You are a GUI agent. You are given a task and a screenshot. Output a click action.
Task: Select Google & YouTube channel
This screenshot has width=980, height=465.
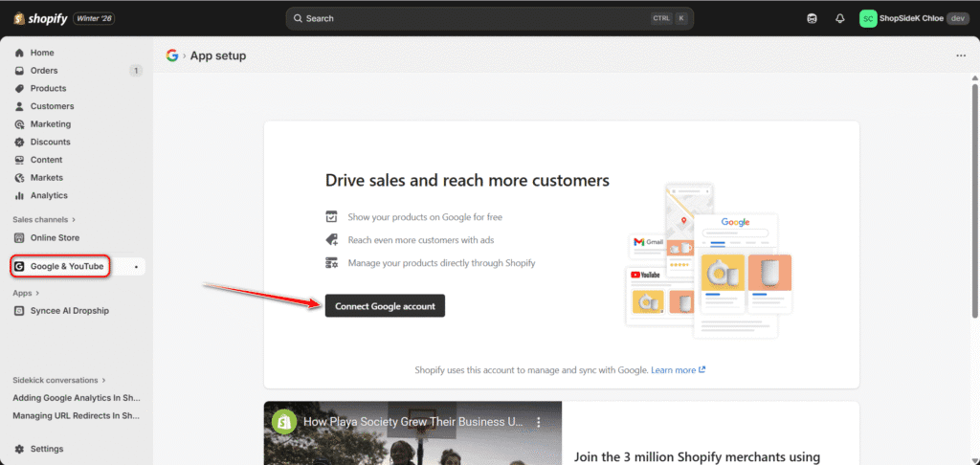click(67, 266)
